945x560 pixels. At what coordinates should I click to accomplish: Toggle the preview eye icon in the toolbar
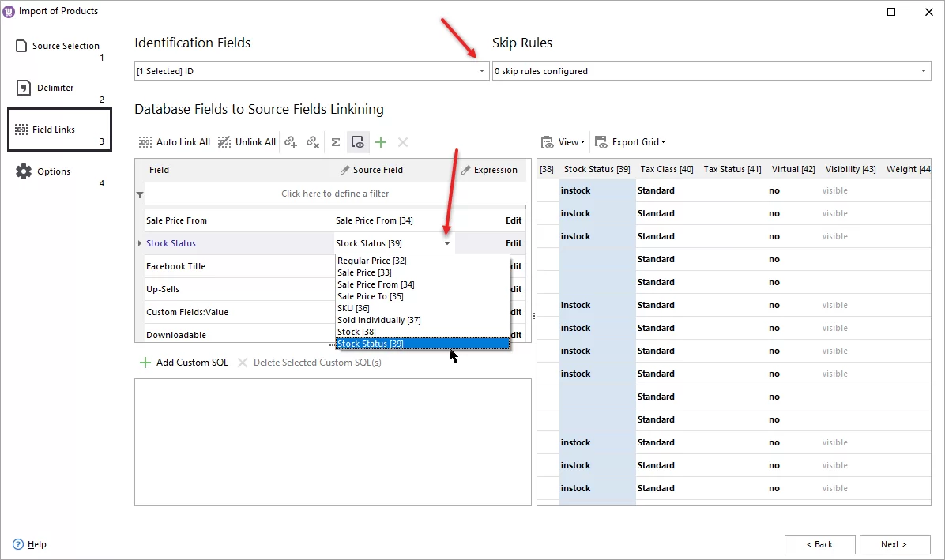pos(358,142)
